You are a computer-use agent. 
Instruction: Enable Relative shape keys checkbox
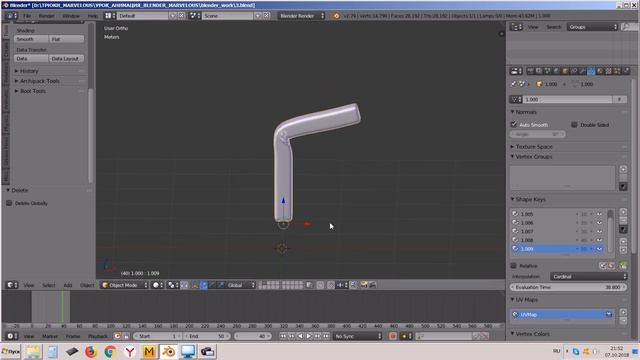pos(513,266)
